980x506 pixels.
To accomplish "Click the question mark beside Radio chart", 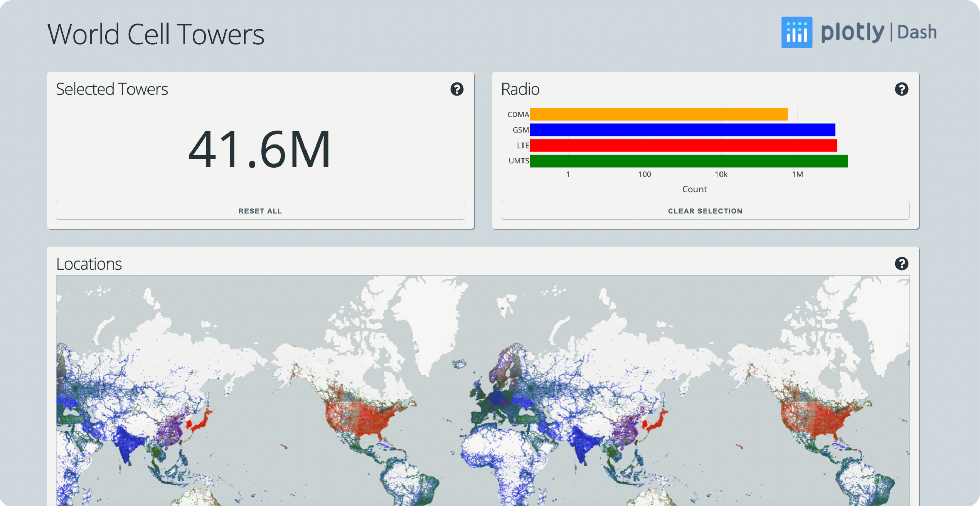I will tap(902, 89).
